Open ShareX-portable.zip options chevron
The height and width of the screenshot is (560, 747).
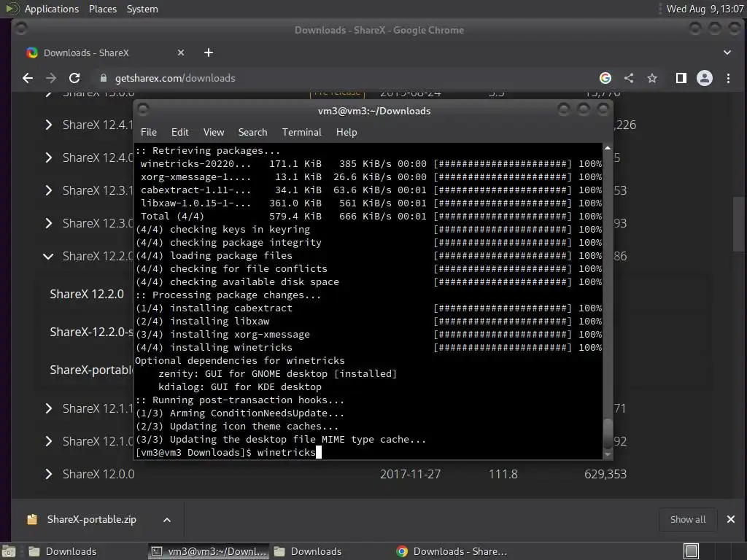pos(167,520)
